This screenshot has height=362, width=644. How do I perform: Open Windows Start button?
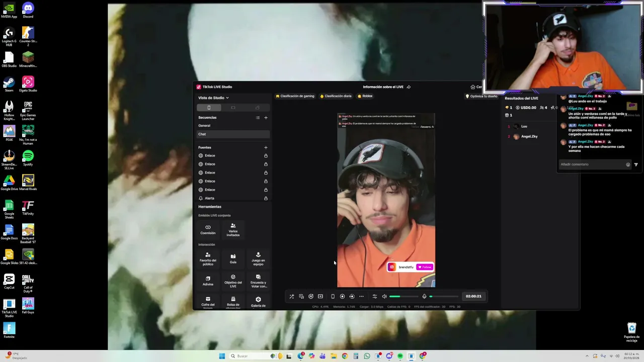pos(222,356)
